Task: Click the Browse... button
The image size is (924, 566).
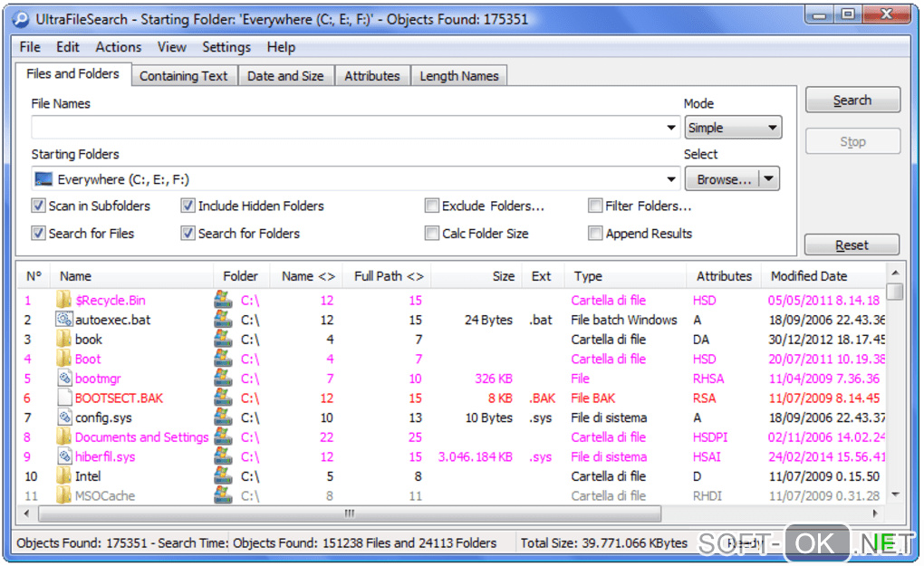Action: click(x=724, y=179)
